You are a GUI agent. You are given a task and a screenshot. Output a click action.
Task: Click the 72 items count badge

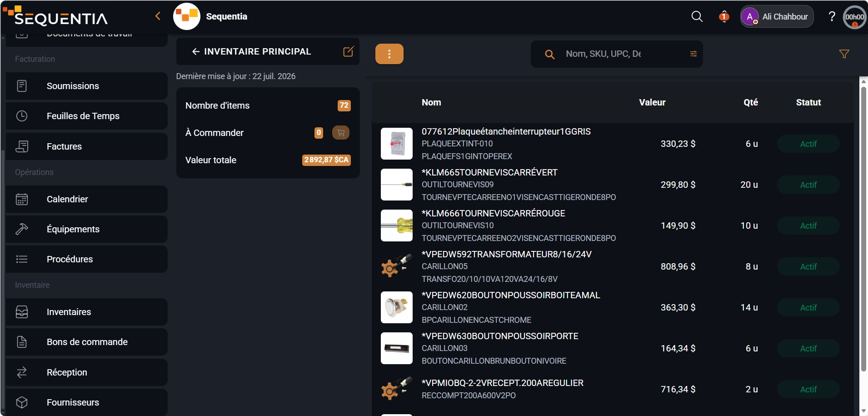(x=344, y=105)
